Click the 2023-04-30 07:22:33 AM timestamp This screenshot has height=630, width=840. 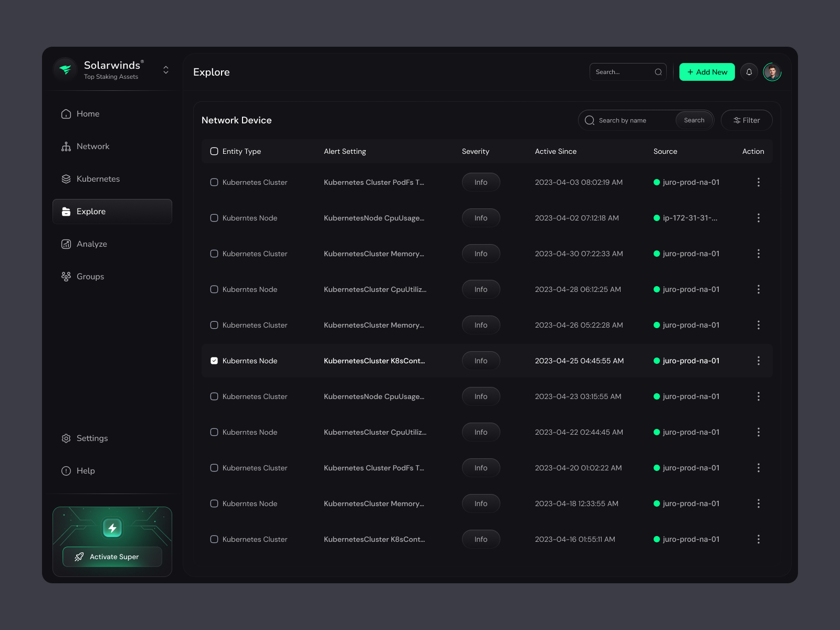pos(579,254)
